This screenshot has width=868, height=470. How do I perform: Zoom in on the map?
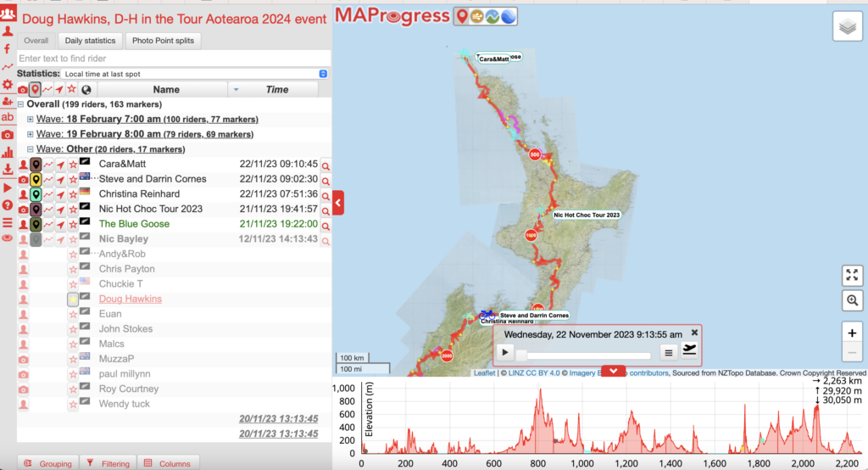[853, 332]
